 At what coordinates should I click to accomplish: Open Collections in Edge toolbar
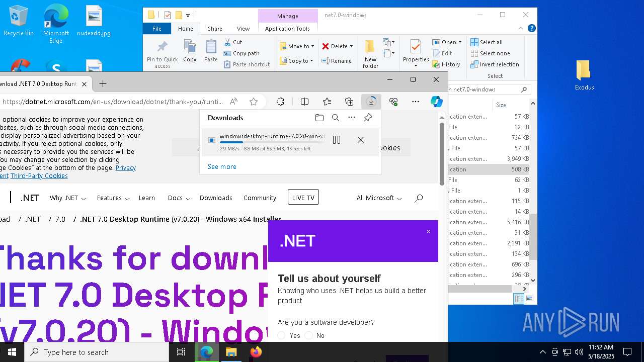pos(349,102)
